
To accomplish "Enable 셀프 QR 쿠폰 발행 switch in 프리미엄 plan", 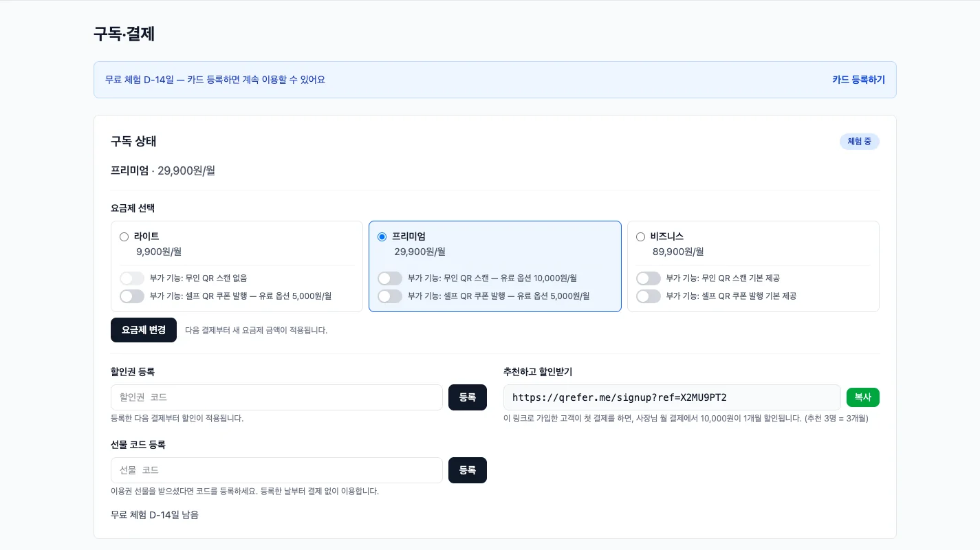I will click(x=390, y=296).
